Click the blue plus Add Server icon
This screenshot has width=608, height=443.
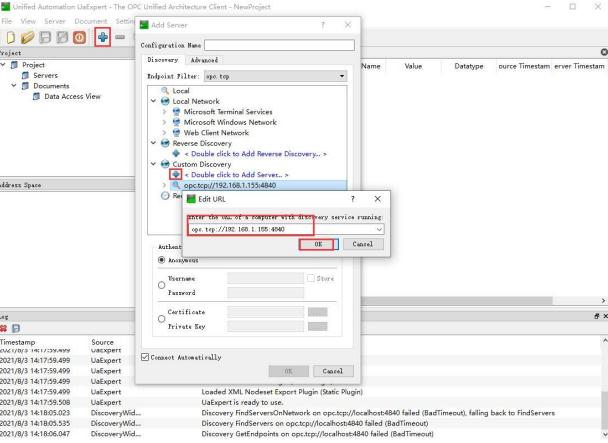[x=103, y=37]
